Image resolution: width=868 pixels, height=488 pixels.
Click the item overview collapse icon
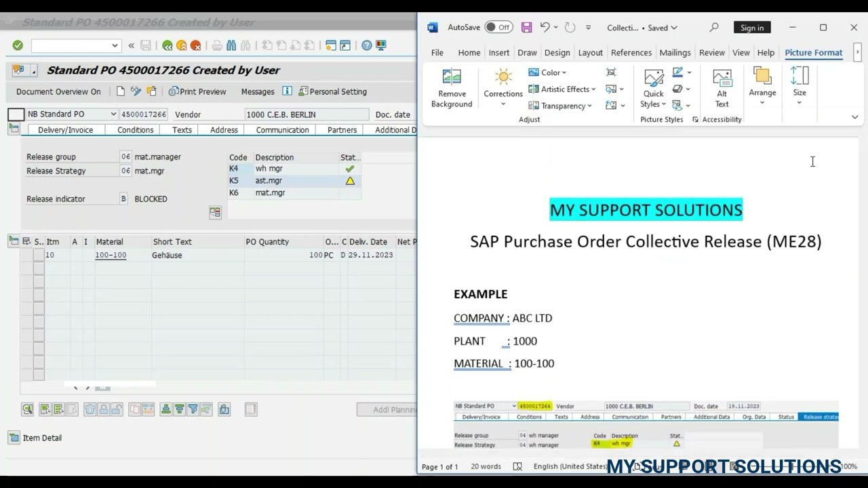point(14,241)
